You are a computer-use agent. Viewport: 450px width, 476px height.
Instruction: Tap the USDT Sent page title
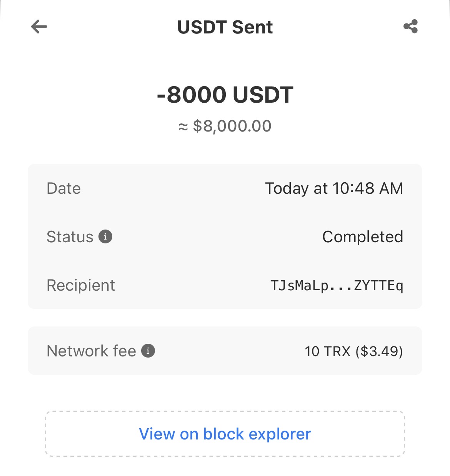[225, 27]
